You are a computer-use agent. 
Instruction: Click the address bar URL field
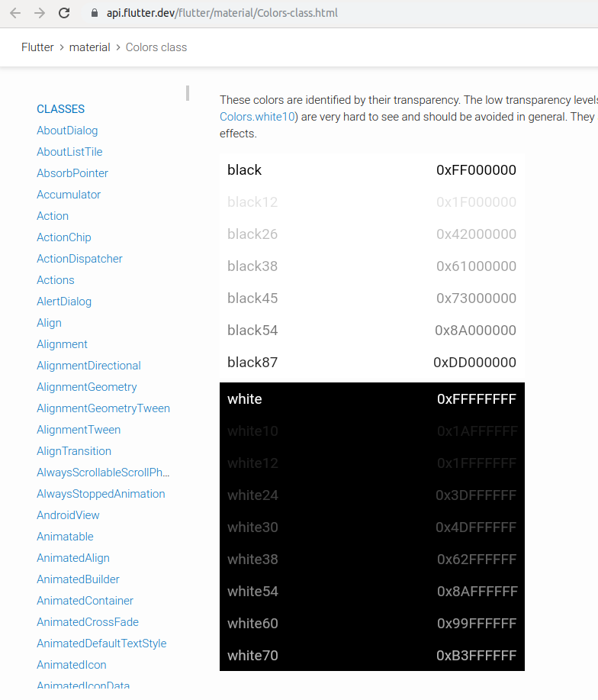coord(305,13)
